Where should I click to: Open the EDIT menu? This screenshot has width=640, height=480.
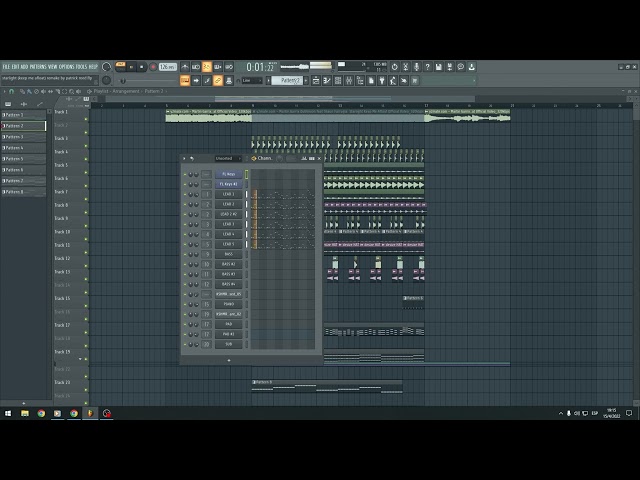tap(16, 67)
